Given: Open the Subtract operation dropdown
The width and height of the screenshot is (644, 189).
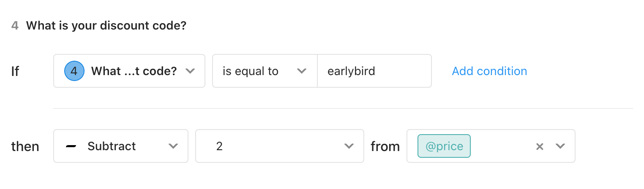Looking at the screenshot, I should [x=121, y=146].
